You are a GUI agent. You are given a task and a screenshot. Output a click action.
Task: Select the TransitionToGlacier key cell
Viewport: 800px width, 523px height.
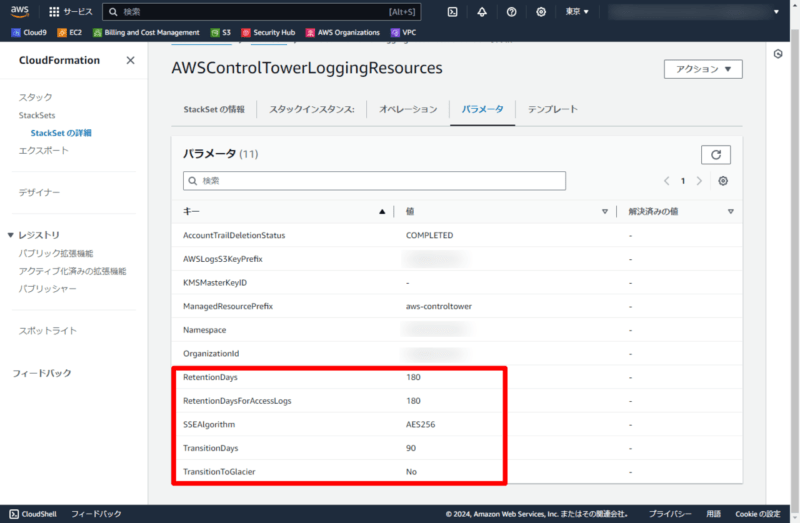click(x=219, y=471)
